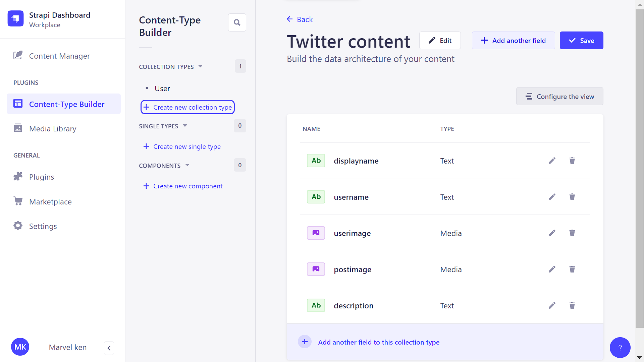Collapse the Components section

click(164, 166)
